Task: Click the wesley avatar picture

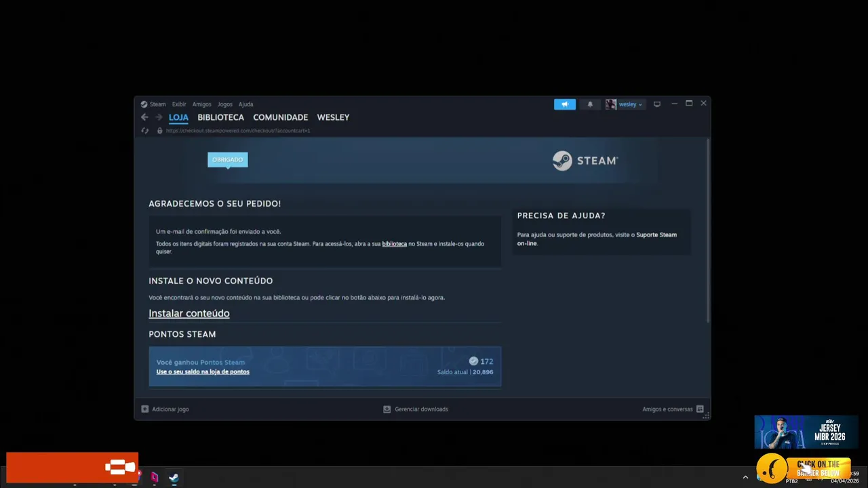Action: (x=611, y=104)
